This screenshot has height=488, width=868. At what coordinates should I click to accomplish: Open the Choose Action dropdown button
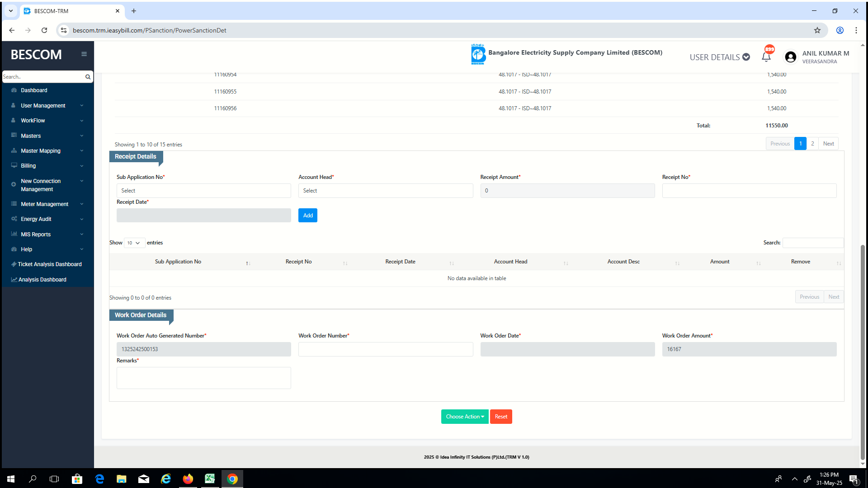(x=464, y=417)
